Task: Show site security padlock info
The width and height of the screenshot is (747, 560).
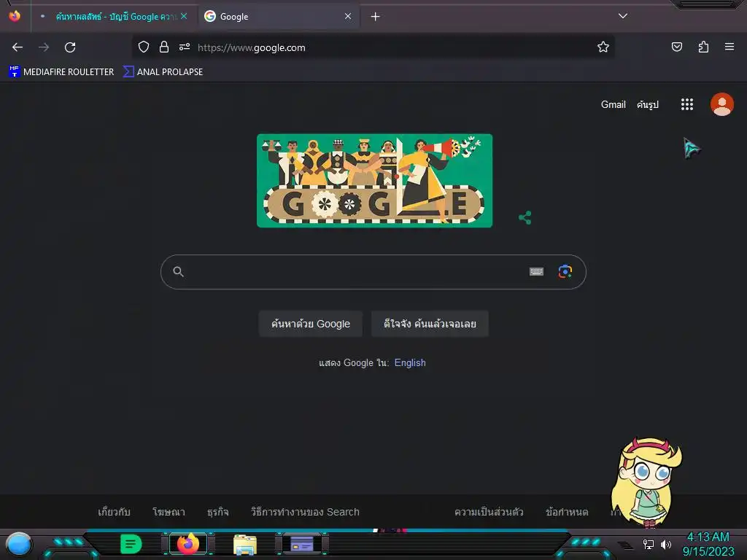Action: (164, 47)
